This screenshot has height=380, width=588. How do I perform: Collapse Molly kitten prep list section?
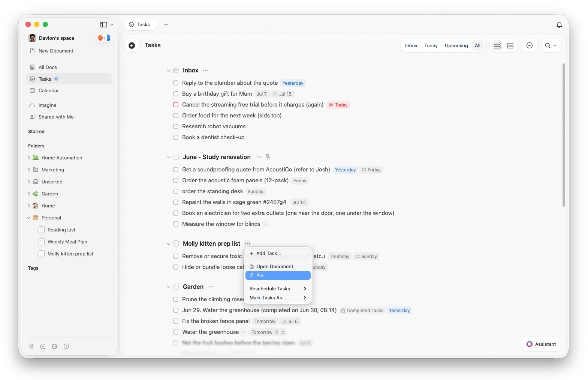coord(169,244)
